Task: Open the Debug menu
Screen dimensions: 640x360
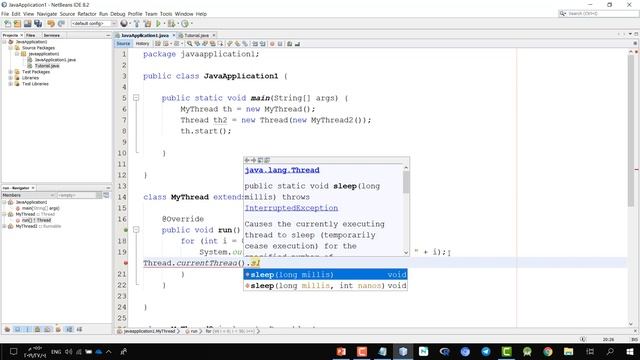Action: pos(118,14)
